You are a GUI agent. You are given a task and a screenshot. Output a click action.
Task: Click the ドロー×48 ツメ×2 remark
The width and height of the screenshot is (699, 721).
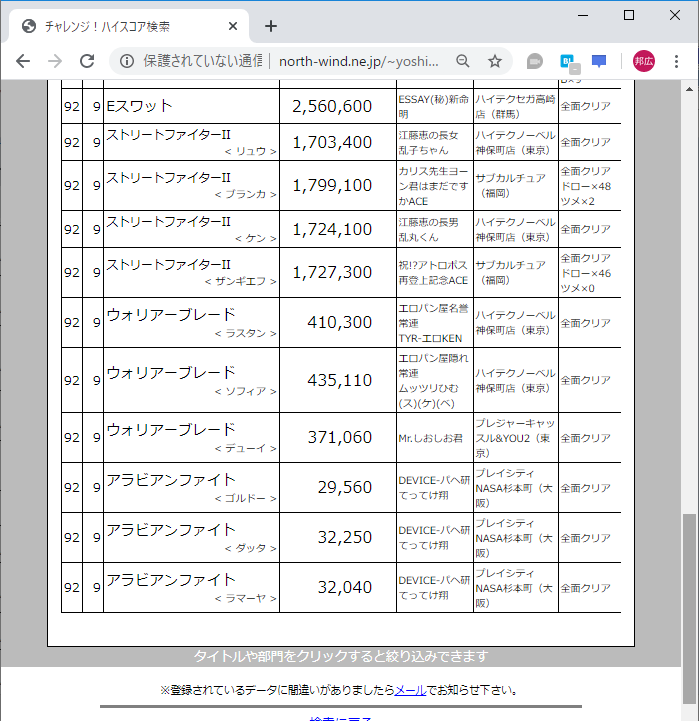click(585, 194)
